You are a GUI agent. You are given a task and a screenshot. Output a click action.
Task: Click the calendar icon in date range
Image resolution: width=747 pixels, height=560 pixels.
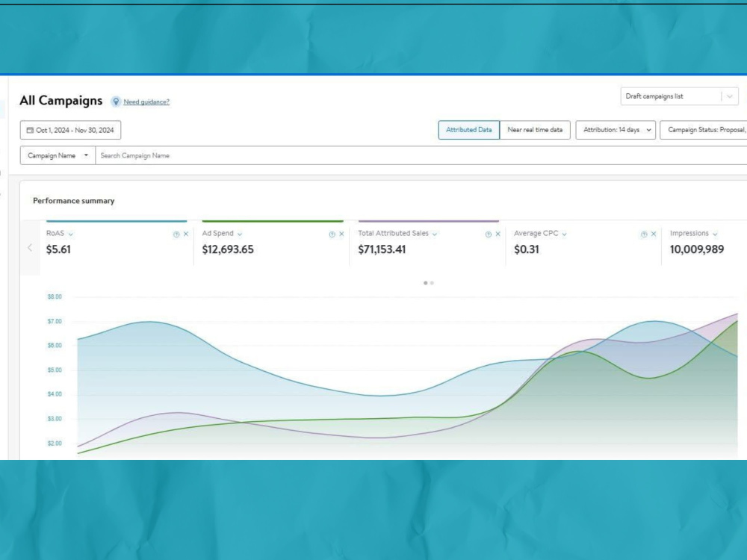point(30,130)
